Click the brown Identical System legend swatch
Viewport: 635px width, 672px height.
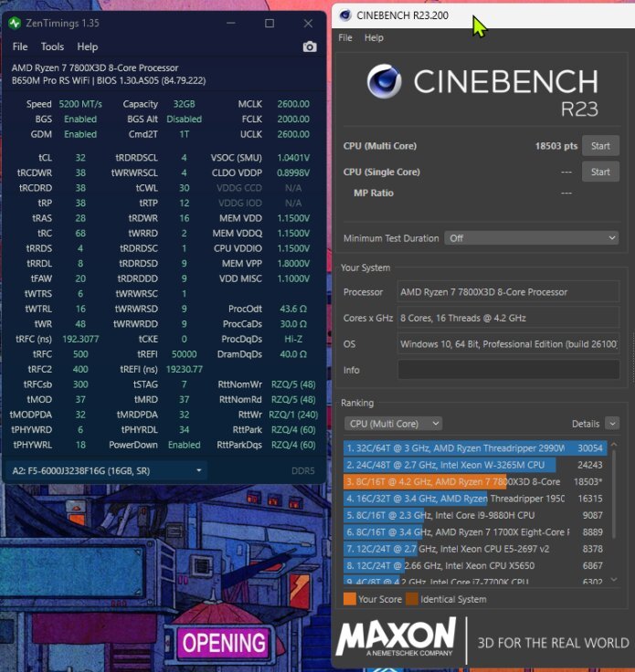tap(412, 599)
